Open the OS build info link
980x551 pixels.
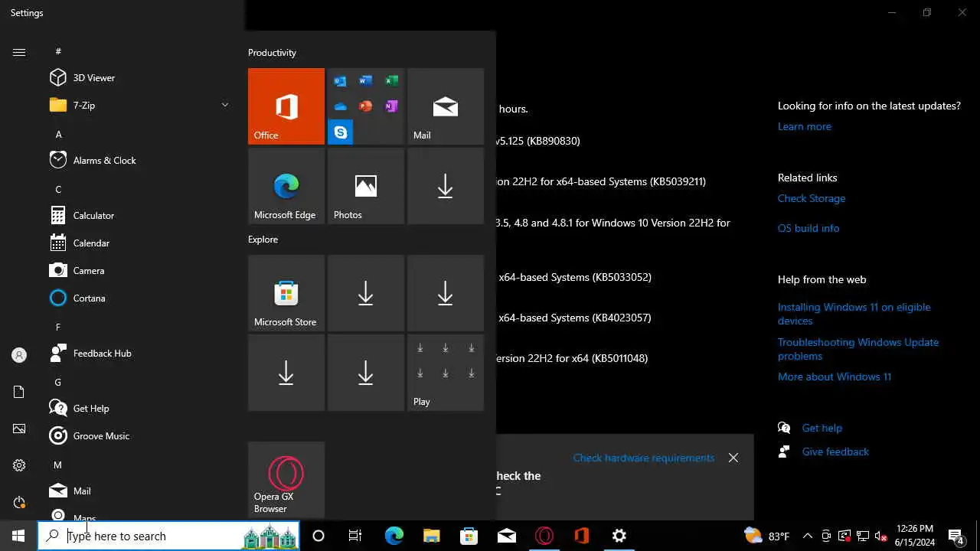[808, 228]
